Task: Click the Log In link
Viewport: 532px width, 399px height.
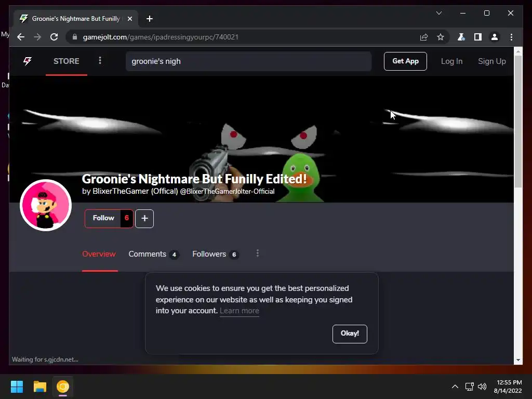Action: (451, 61)
